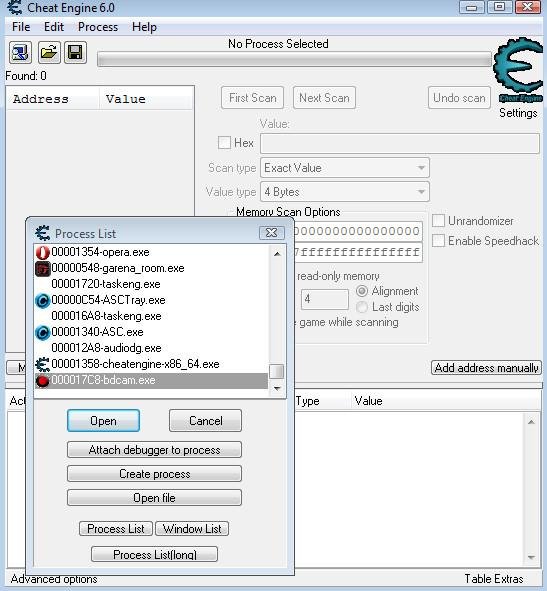Click the gear icon beside cheatengine-x86_64.exe
Image resolution: width=547 pixels, height=591 pixels.
[x=43, y=364]
